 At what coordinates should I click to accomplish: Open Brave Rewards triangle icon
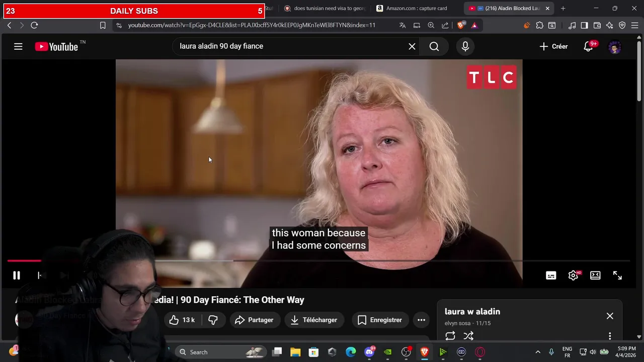point(474,25)
